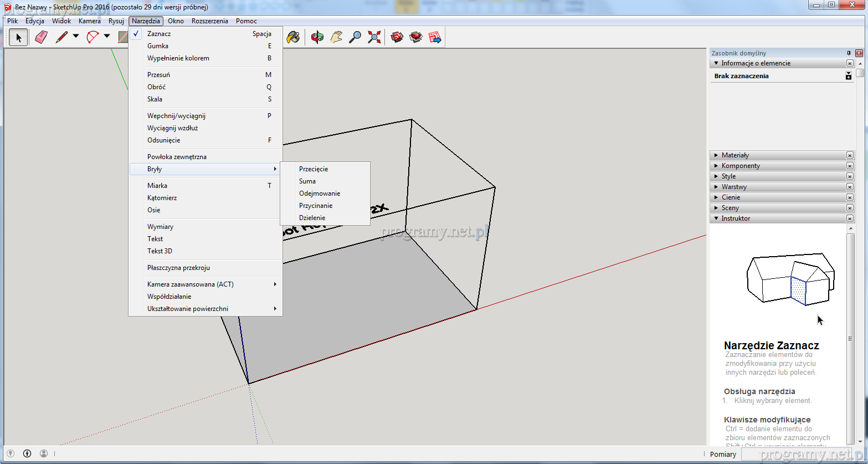Select the Eraser tool in toolbar
The image size is (868, 464).
pos(41,37)
